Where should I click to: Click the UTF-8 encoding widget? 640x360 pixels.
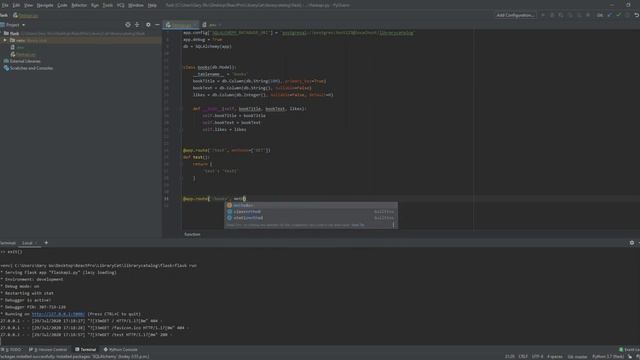pos(538,357)
